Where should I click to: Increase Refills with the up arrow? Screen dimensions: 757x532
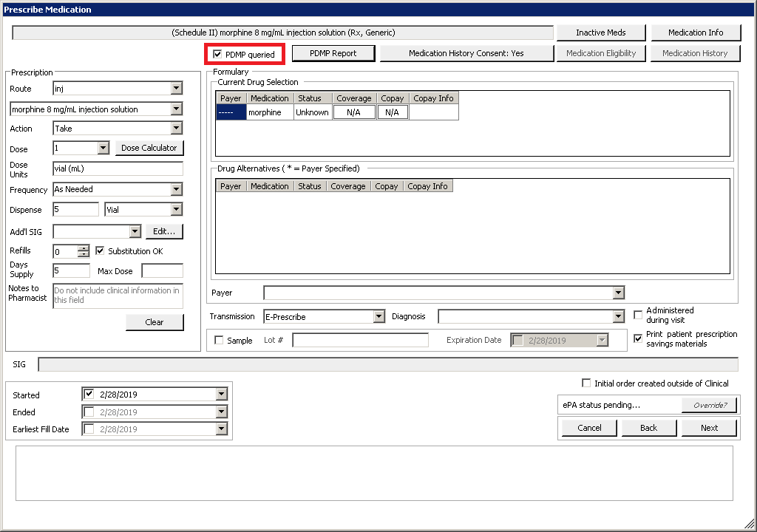coord(84,248)
